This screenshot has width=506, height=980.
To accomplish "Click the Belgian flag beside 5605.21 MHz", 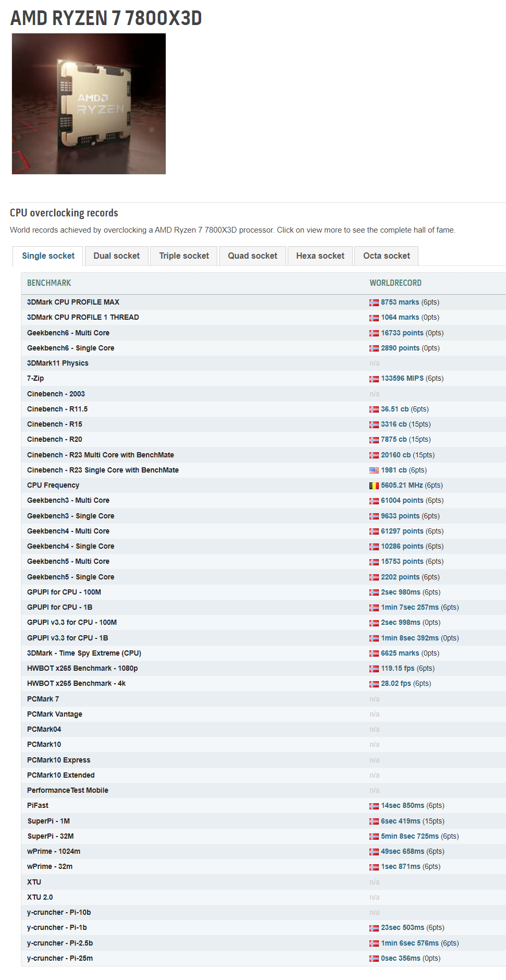I will point(374,486).
